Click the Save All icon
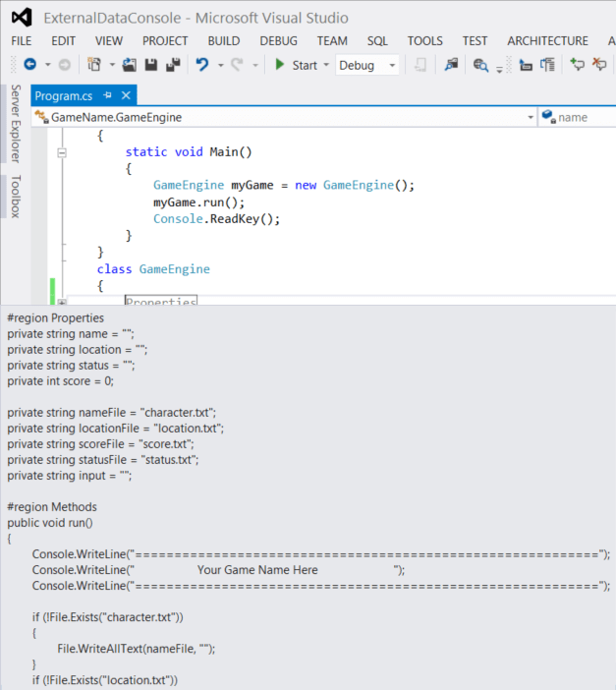 [x=173, y=65]
